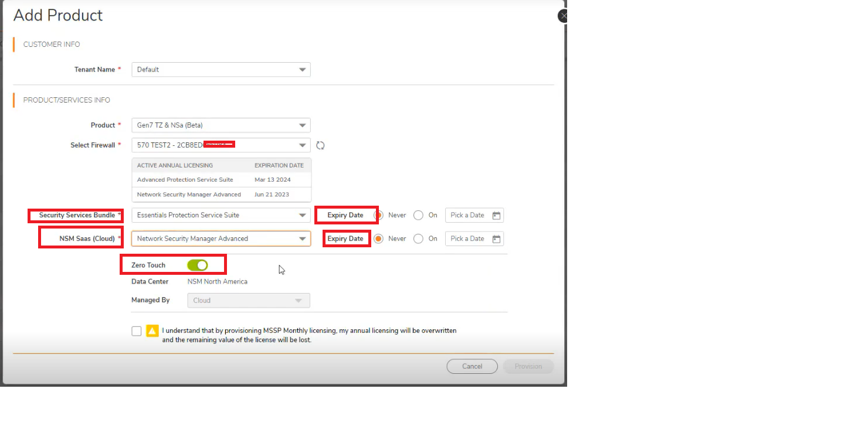
Task: Check the MSSP Monthly licensing acknowledgment checkbox
Action: 137,331
